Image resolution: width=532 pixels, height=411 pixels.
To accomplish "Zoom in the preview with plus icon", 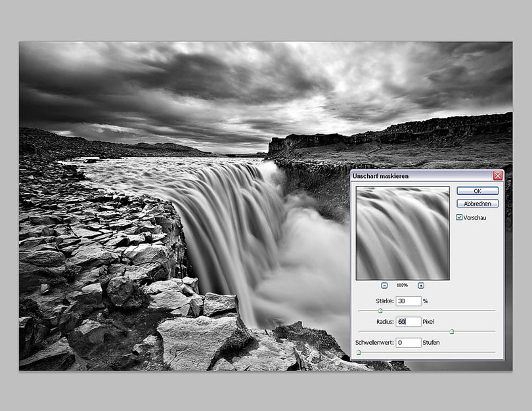I will [x=421, y=286].
